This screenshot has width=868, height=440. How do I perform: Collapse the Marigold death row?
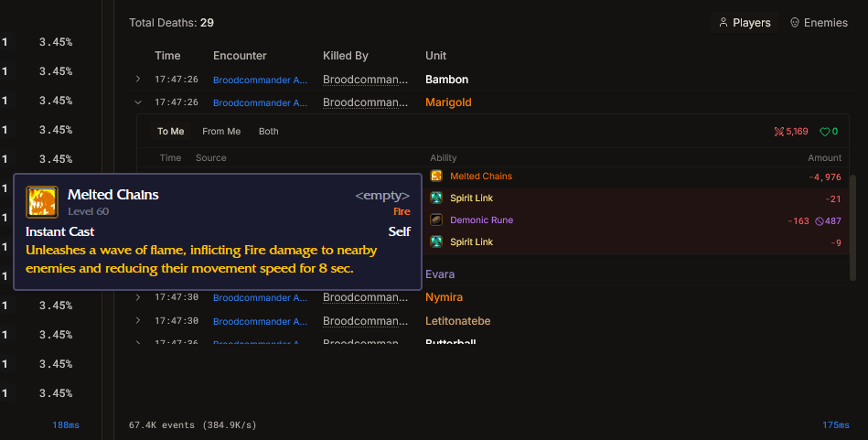tap(138, 102)
